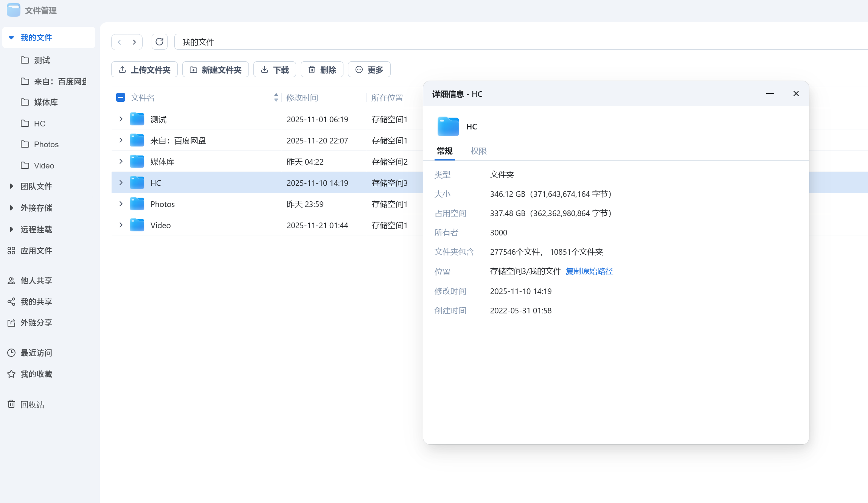Select the General (常规) tab

click(444, 151)
